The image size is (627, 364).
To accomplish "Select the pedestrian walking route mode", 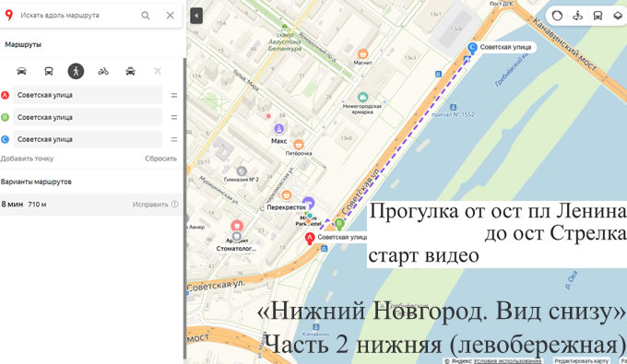I will [x=76, y=71].
